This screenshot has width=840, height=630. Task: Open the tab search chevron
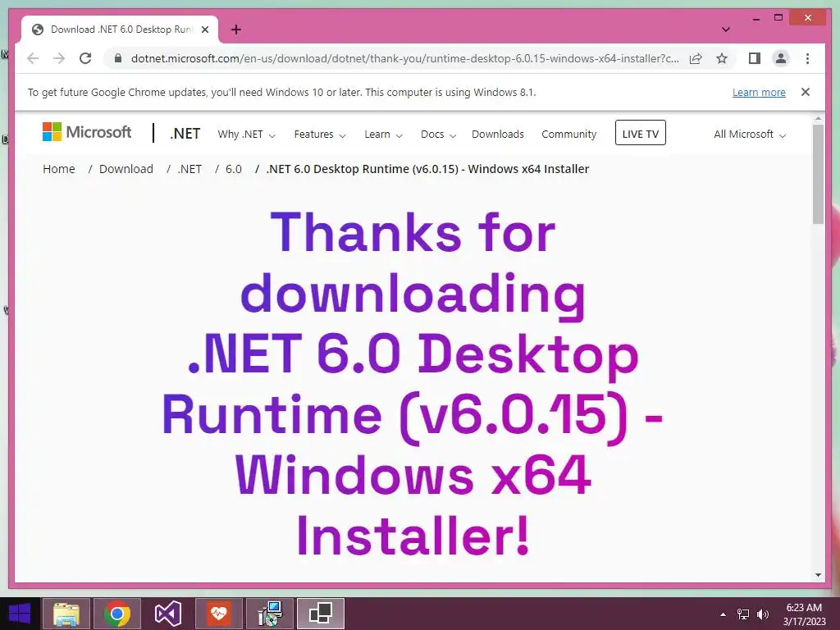(x=726, y=30)
